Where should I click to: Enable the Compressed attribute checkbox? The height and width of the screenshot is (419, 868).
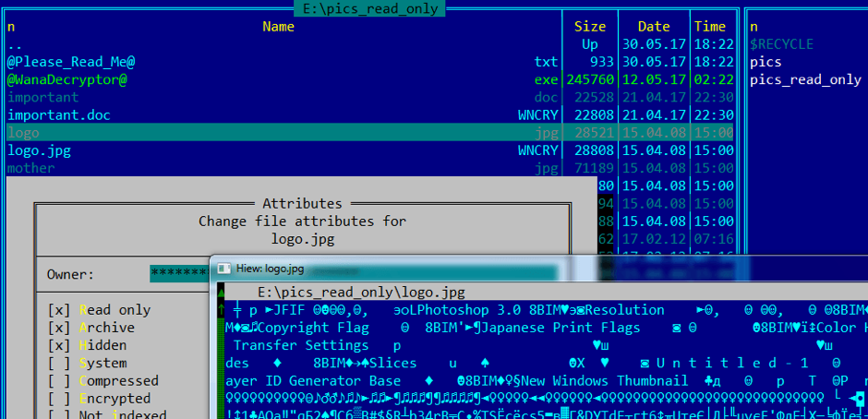click(58, 380)
